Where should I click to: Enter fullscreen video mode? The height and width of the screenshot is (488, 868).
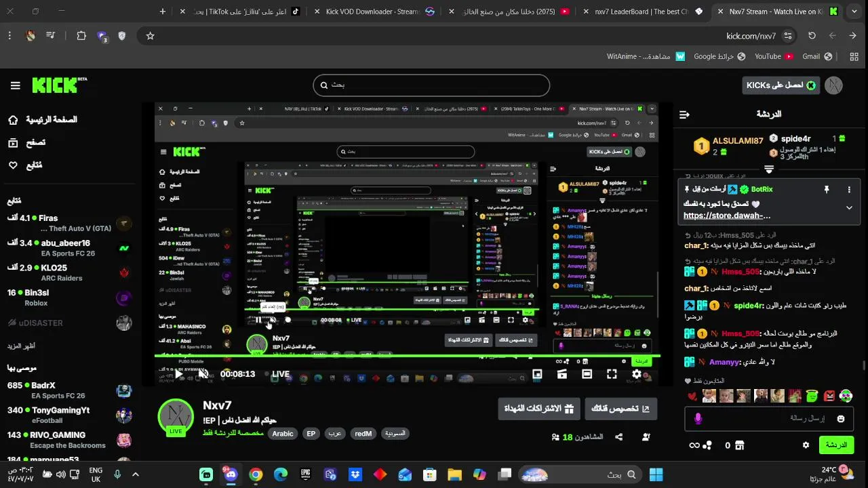612,373
